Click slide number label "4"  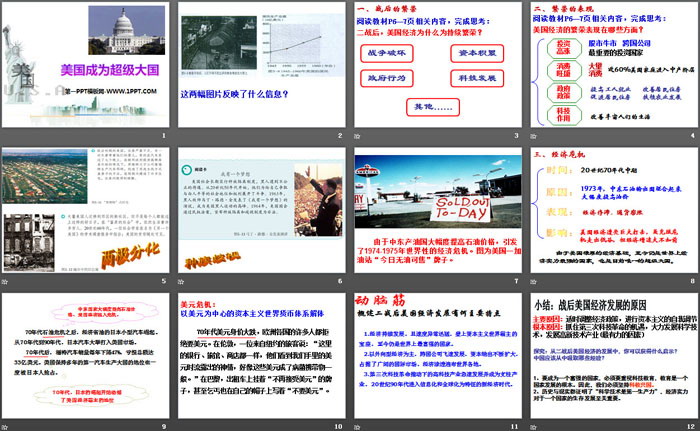[x=693, y=135]
